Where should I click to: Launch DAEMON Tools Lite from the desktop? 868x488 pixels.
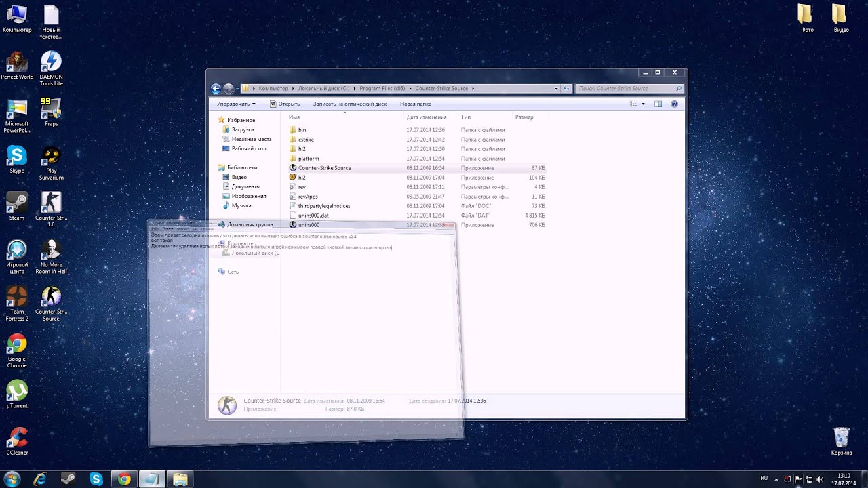coord(51,69)
